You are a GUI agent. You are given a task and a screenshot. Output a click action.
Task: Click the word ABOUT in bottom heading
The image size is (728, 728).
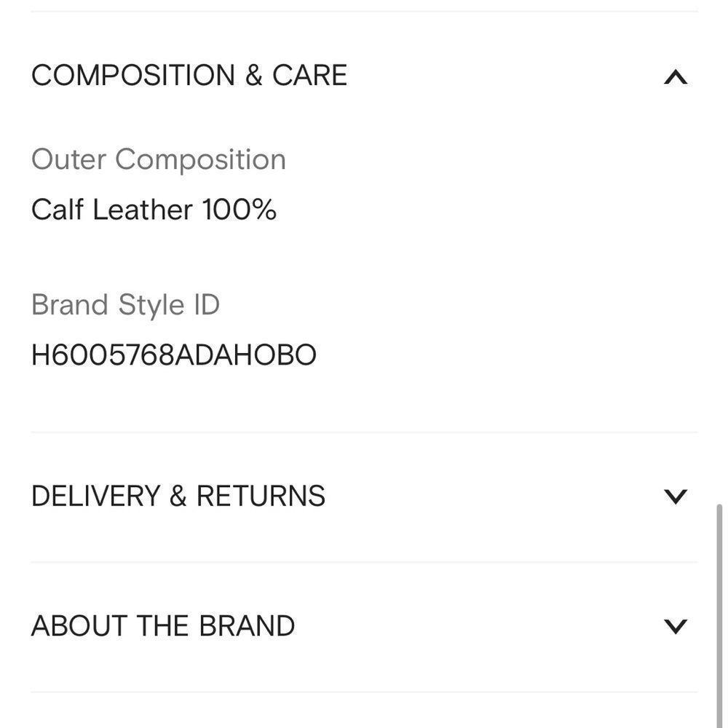(x=79, y=625)
